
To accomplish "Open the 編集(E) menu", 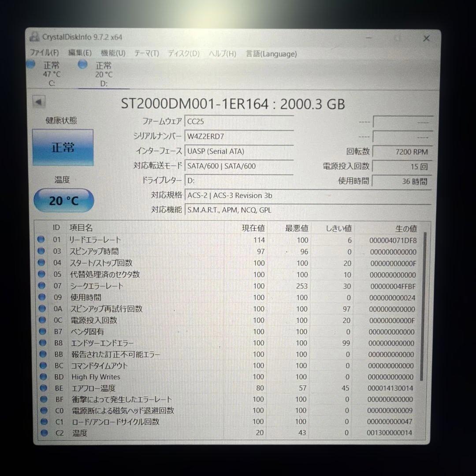I will click(80, 53).
